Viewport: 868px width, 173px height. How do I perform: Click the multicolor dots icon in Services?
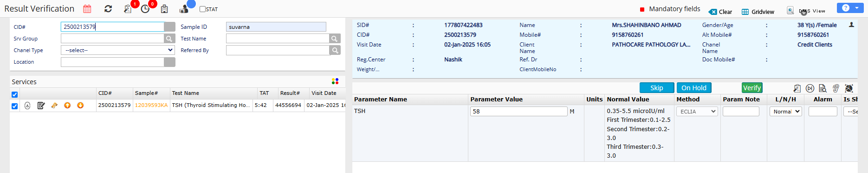click(x=335, y=81)
